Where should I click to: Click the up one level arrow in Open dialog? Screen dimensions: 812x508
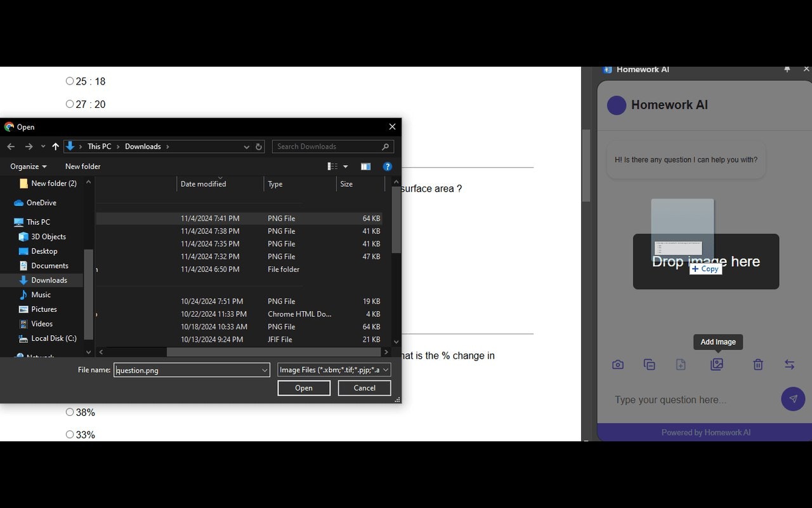56,147
